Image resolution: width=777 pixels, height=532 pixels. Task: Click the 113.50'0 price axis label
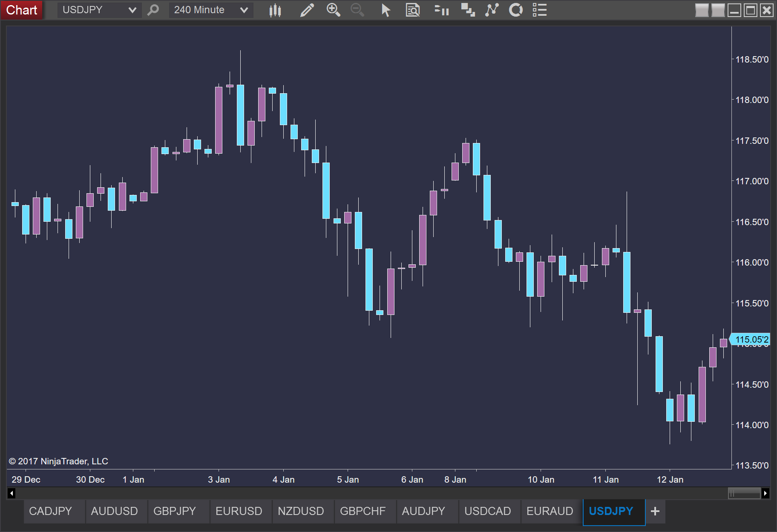pos(752,466)
